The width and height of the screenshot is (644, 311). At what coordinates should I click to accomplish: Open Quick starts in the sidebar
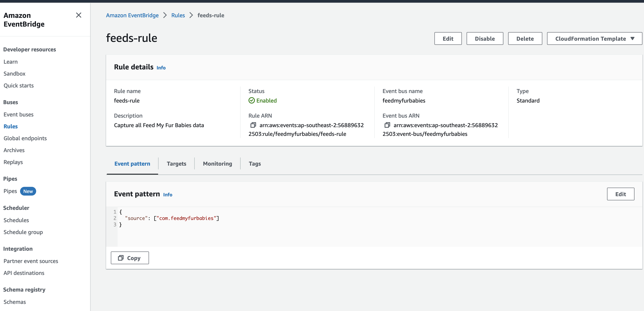18,85
